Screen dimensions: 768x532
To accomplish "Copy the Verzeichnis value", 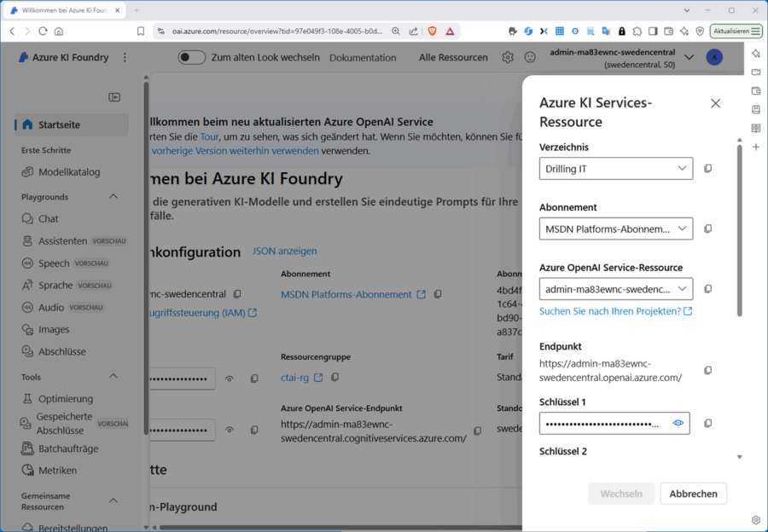I will click(707, 168).
